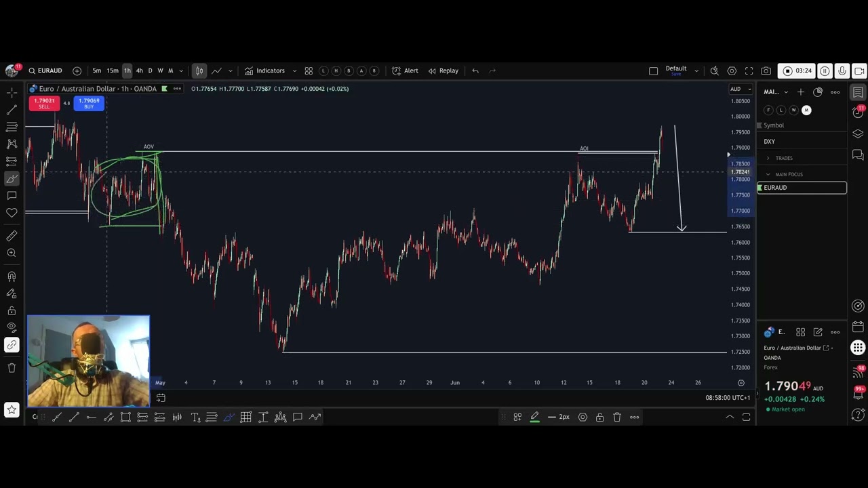
Task: Select the ruler measure tool
Action: [x=12, y=236]
